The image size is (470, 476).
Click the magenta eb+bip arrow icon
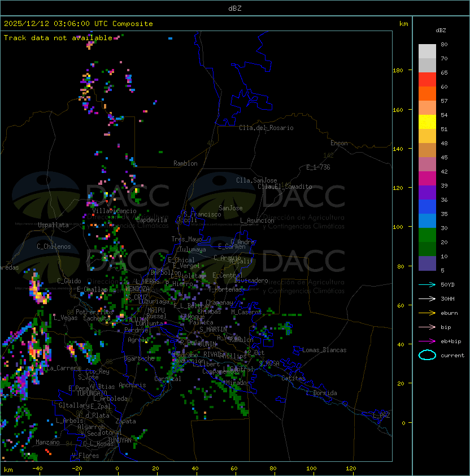pos(427,341)
